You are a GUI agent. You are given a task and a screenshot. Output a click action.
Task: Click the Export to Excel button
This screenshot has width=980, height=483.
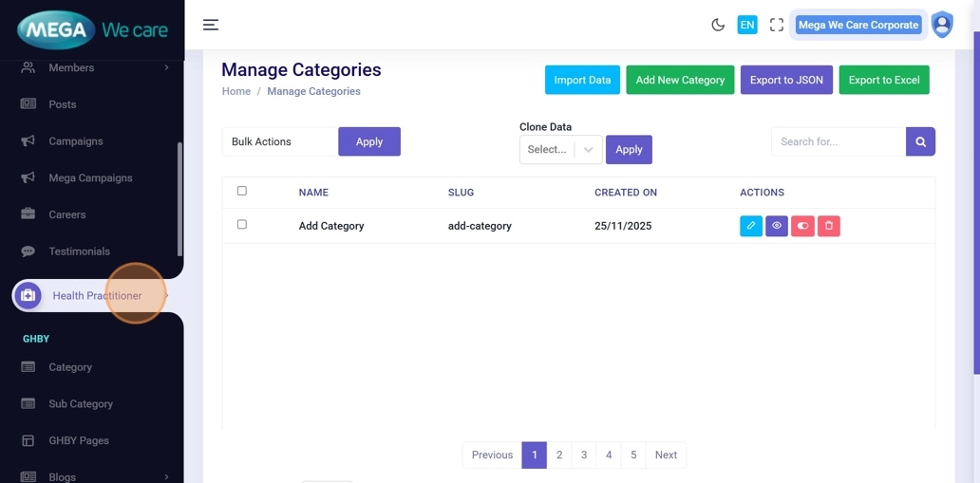883,80
